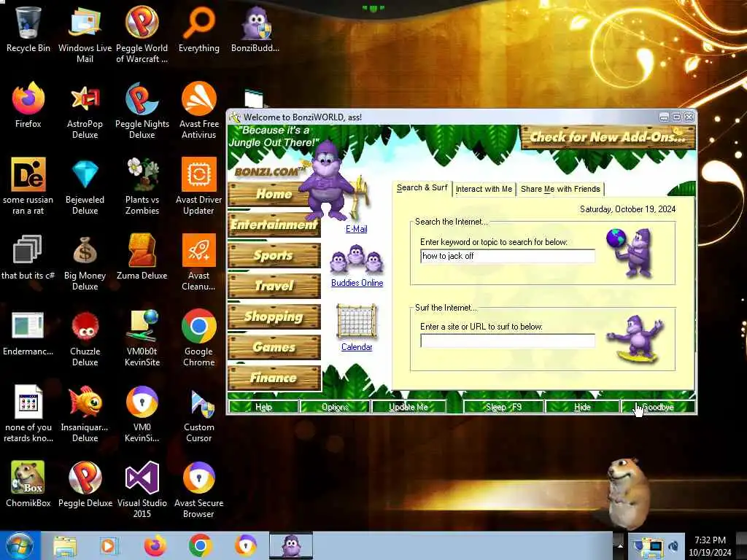Select the Chuzzle Deluxe desktop icon
Screen dimensions: 747x560
click(85, 338)
